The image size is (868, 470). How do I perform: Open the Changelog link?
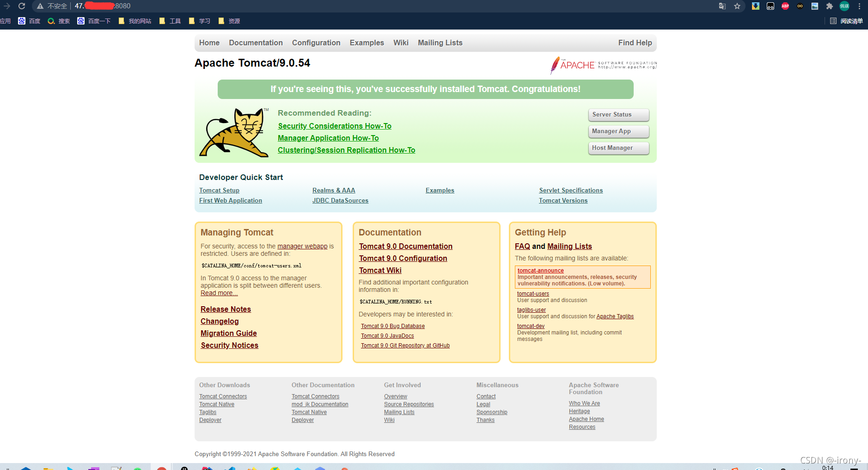coord(220,321)
